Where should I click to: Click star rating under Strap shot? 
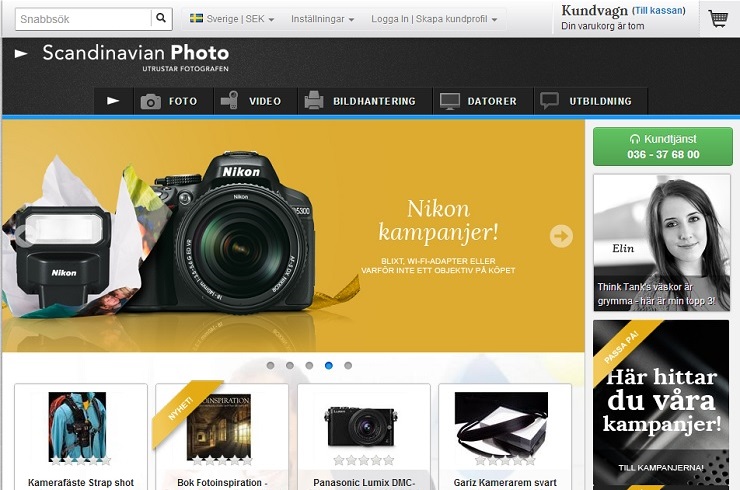(80, 460)
